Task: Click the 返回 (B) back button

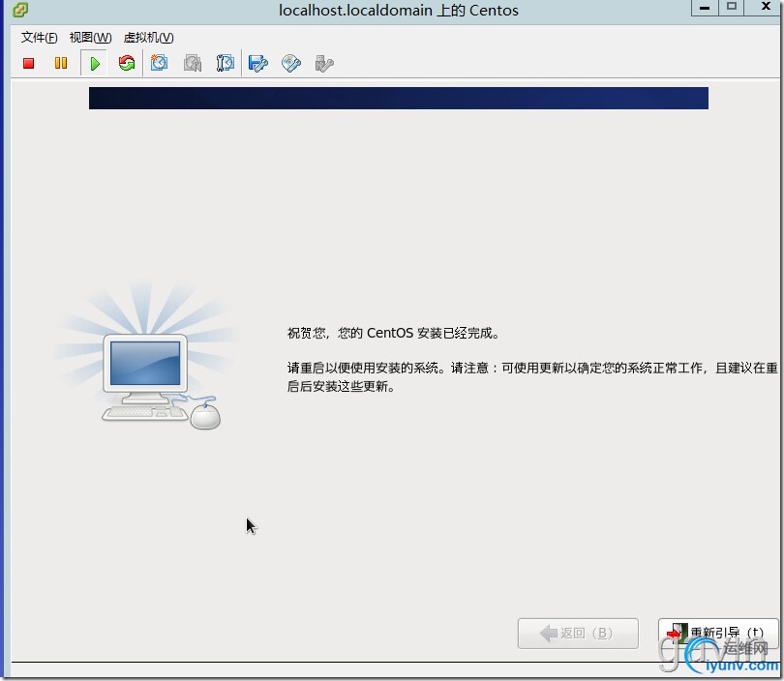Action: coord(578,633)
